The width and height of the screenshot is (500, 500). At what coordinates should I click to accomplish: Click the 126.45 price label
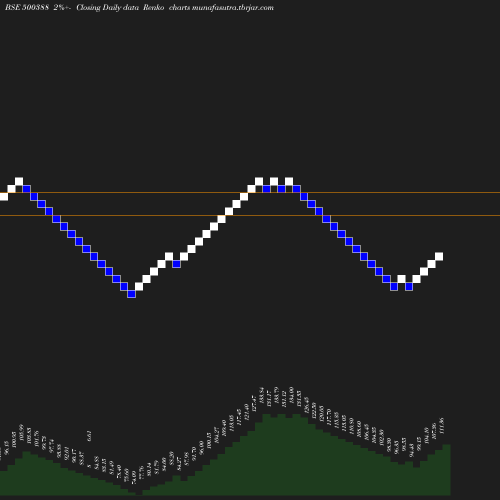pos(307,405)
